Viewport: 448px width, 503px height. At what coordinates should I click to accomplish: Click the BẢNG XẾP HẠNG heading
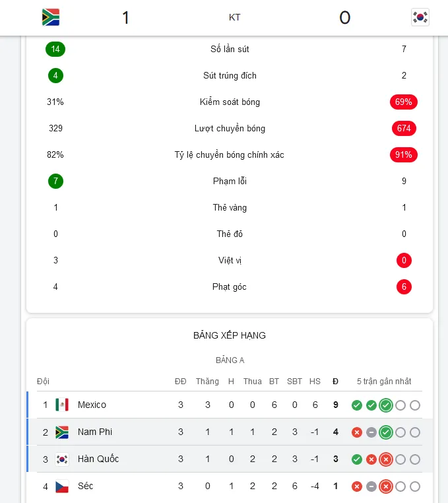point(230,335)
